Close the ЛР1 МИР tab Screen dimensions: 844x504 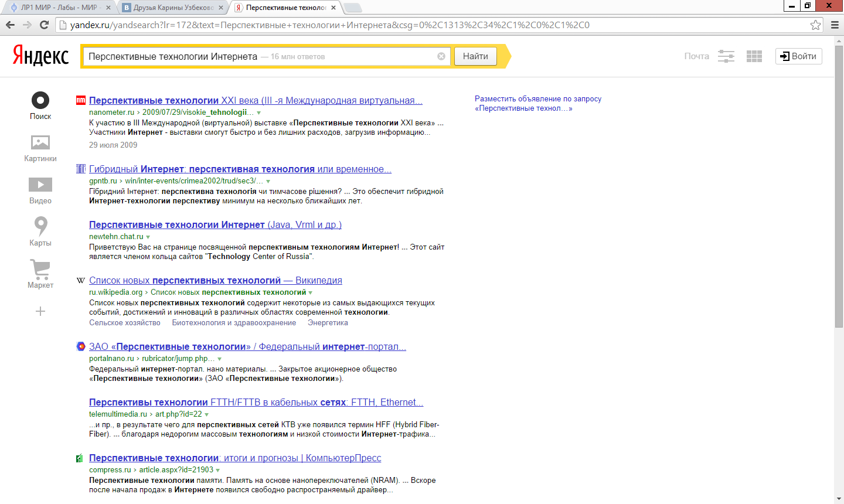pyautogui.click(x=108, y=8)
